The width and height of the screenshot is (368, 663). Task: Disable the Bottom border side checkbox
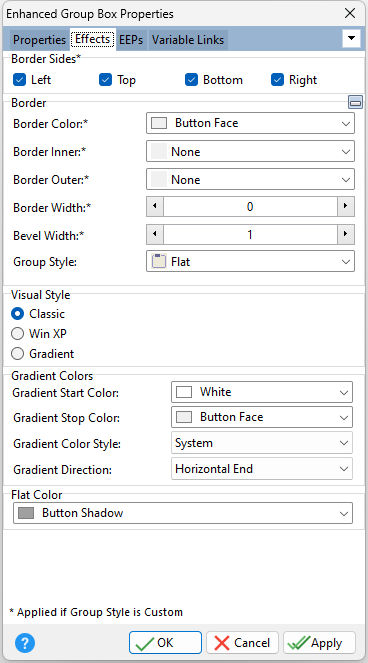point(191,79)
